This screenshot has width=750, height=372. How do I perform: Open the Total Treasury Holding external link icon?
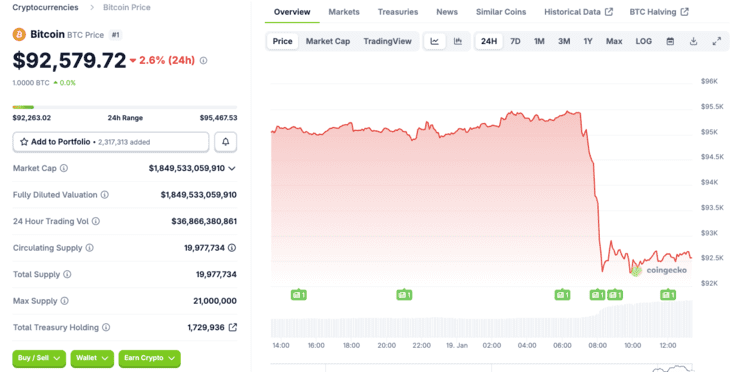(232, 328)
